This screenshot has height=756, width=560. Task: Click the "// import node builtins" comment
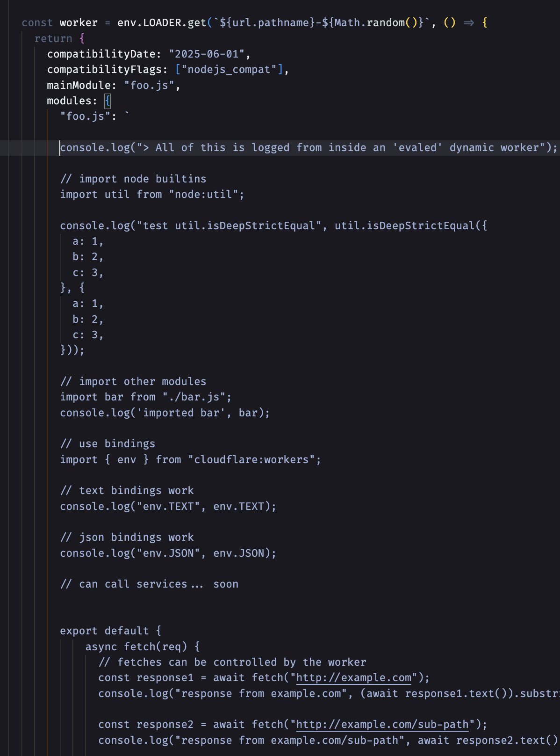click(133, 179)
